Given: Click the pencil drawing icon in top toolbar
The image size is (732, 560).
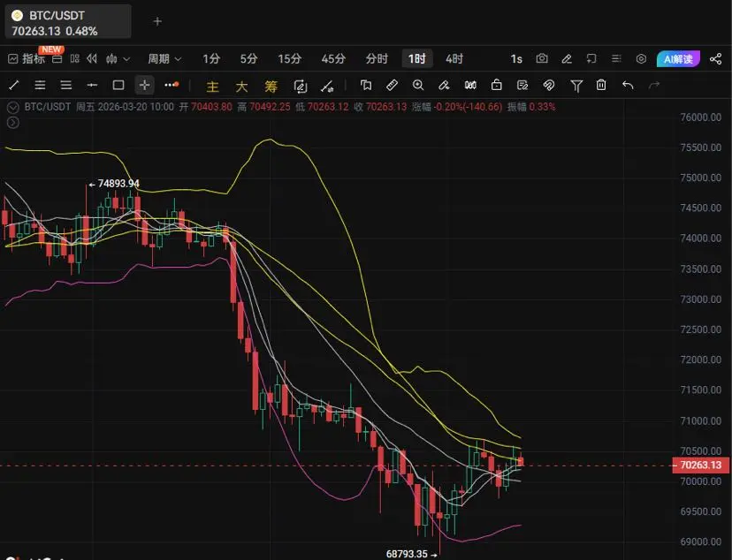Looking at the screenshot, I should [x=567, y=59].
